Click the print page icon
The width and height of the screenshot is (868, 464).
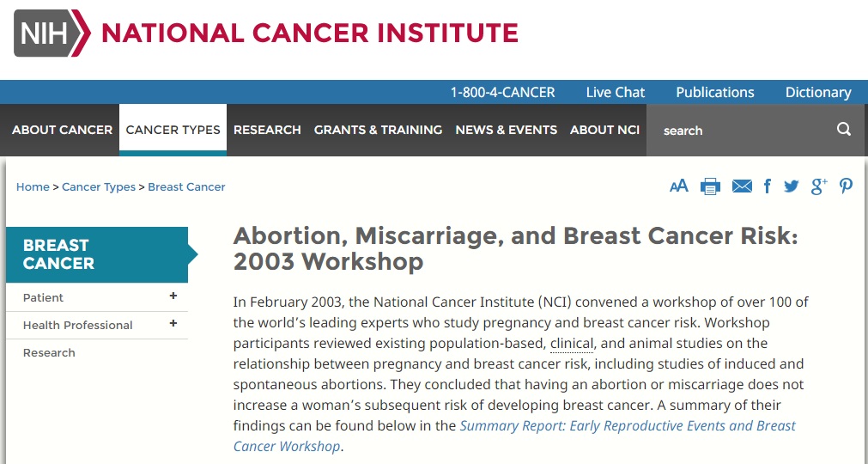coord(710,186)
